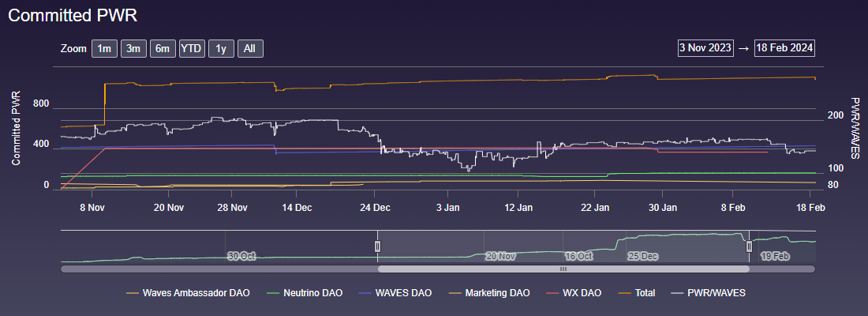This screenshot has height=316, width=868.
Task: Select the YTD zoom button
Action: [x=192, y=49]
